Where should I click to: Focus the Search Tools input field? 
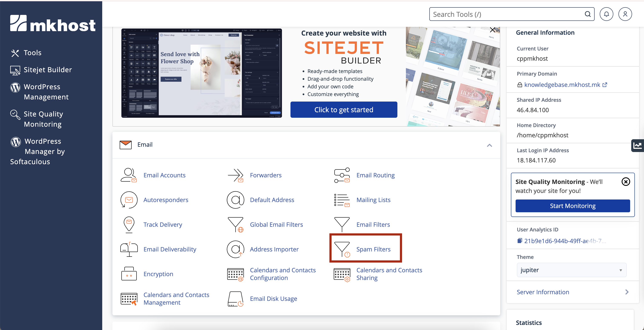(507, 14)
